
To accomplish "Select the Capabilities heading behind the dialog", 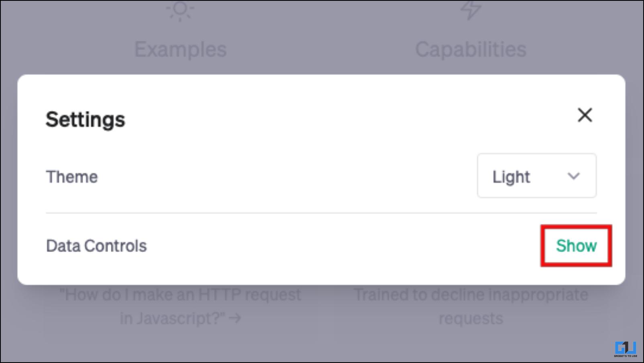I will click(471, 49).
